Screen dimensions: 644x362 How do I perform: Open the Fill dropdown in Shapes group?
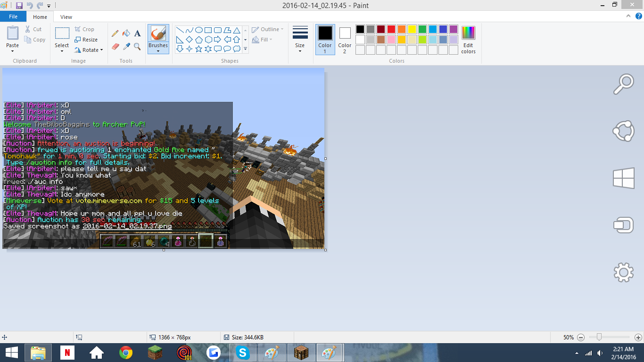pyautogui.click(x=263, y=40)
